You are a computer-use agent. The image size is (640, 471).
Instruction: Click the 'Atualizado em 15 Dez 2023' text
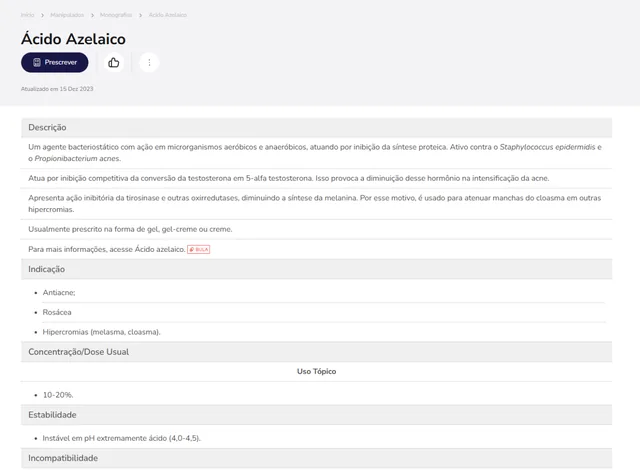57,89
